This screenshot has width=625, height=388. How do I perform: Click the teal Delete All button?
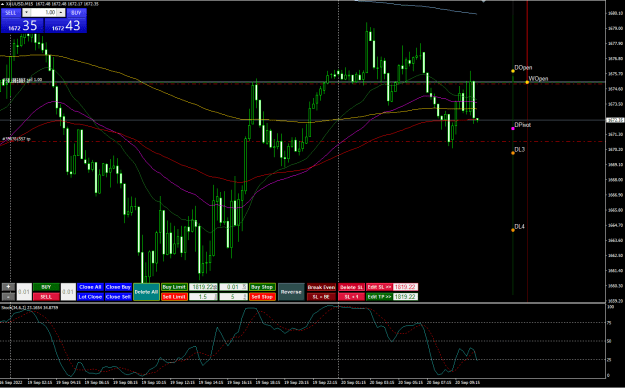(x=146, y=292)
